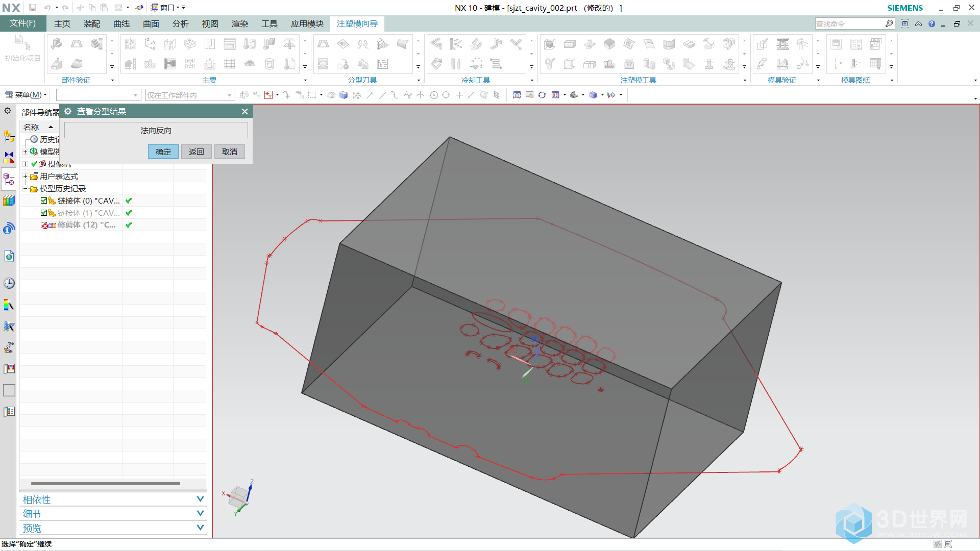This screenshot has height=551, width=980.
Task: Open the 仅在工作部件内 selection scope dropdown
Action: pos(190,95)
